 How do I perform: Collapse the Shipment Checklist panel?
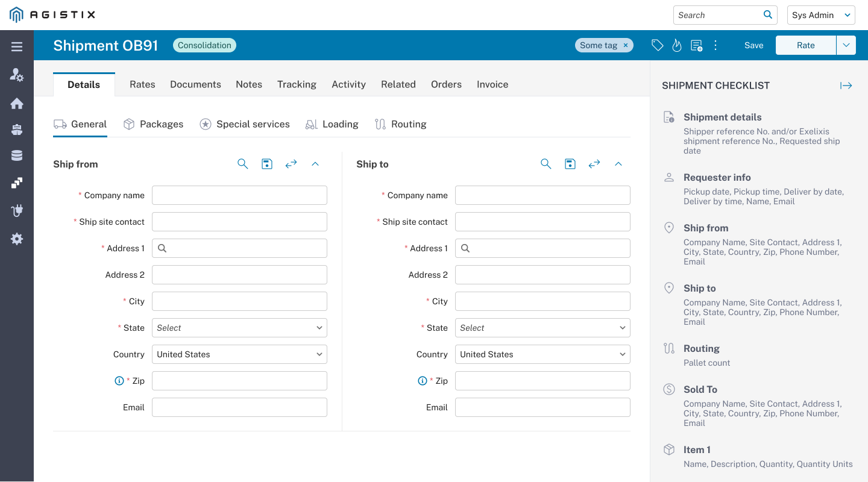coord(846,86)
